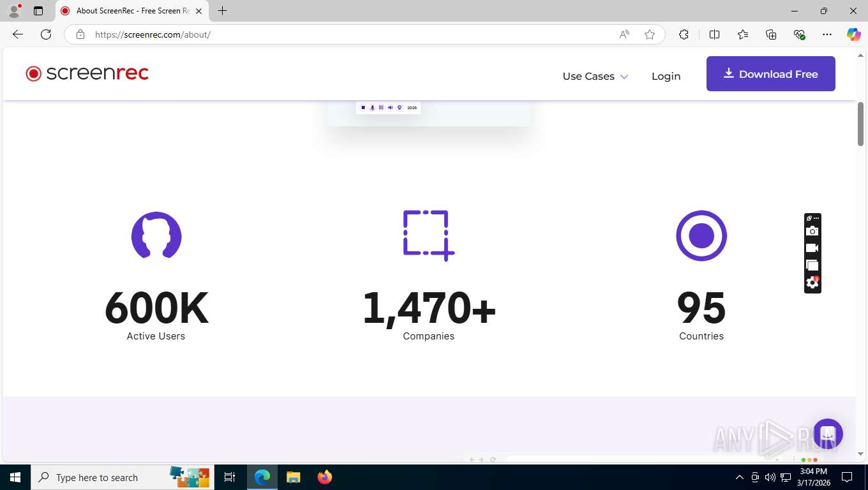Click the Login link

coord(666,76)
